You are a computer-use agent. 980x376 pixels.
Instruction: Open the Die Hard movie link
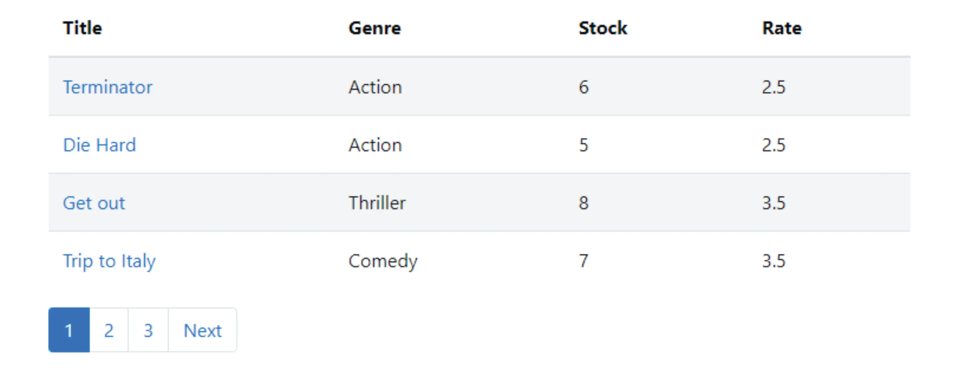[x=99, y=145]
